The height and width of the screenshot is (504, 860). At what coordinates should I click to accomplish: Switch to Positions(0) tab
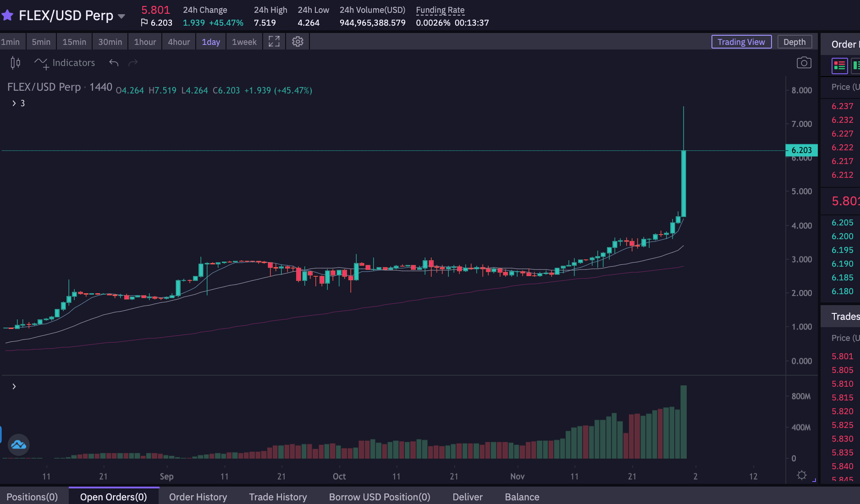32,497
